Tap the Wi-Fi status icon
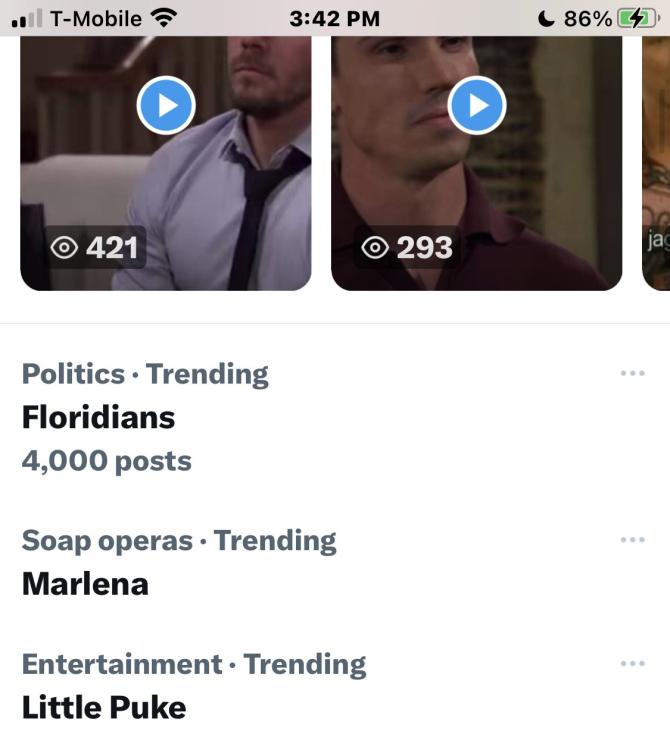This screenshot has height=750, width=670. point(162,18)
